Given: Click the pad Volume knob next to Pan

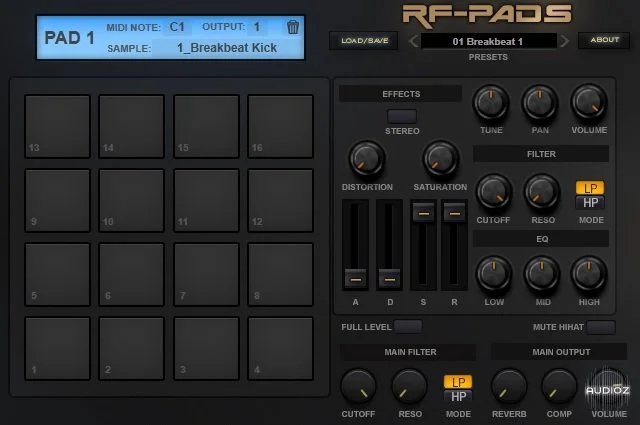Looking at the screenshot, I should click(x=589, y=103).
